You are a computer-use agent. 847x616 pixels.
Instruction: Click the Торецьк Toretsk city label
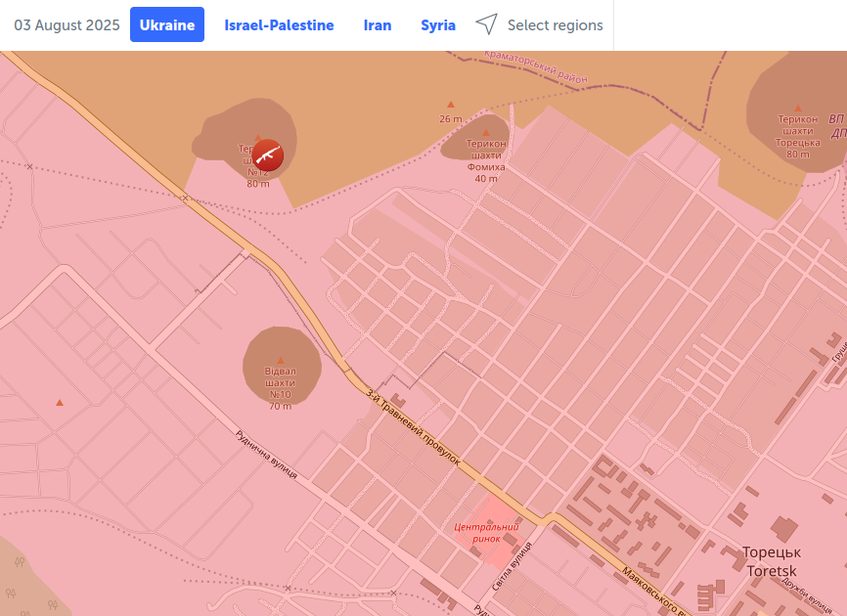click(772, 561)
